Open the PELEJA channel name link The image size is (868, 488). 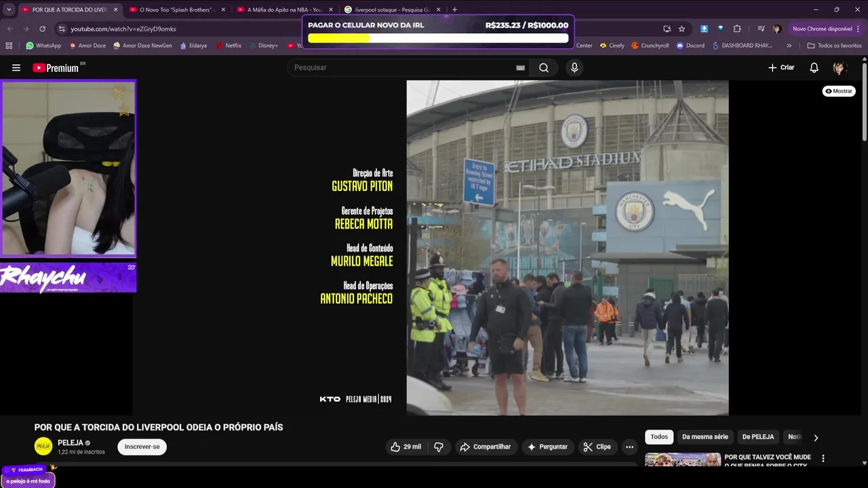click(x=70, y=443)
